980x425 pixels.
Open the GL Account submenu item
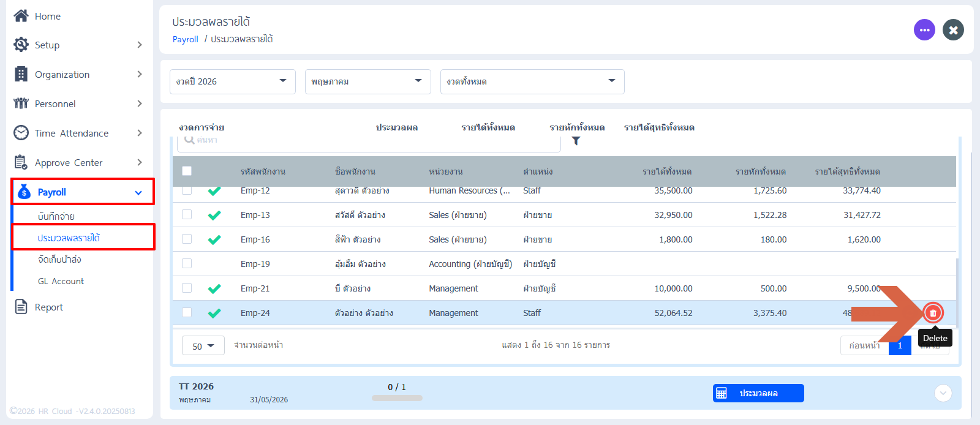point(61,281)
